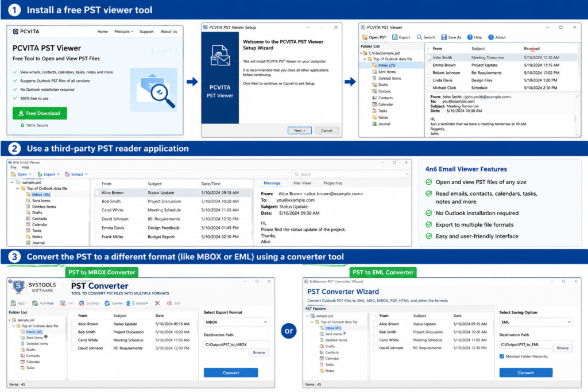Click the Export icon in 4n6 Email Viewer toolbar
The height and width of the screenshot is (392, 588).
coord(40,174)
